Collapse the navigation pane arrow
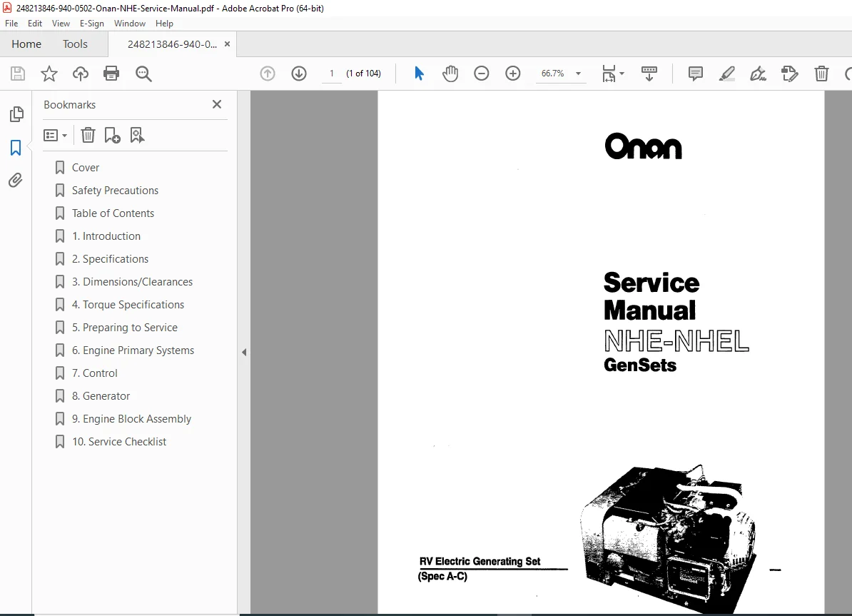 pyautogui.click(x=244, y=353)
